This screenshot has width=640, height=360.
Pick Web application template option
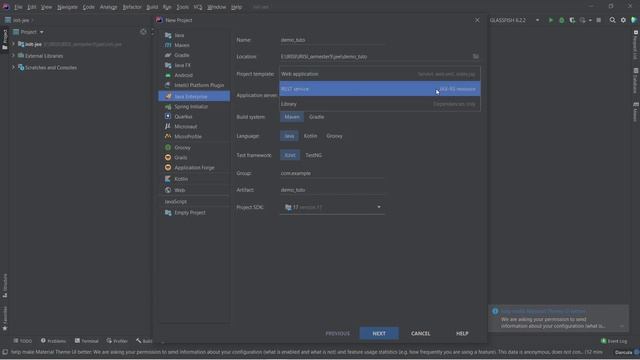380,74
